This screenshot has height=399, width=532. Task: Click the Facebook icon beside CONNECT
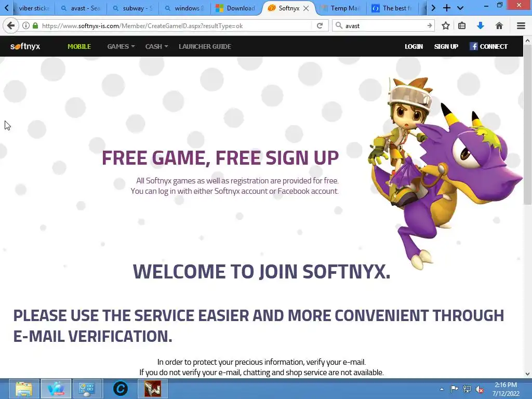coord(474,46)
